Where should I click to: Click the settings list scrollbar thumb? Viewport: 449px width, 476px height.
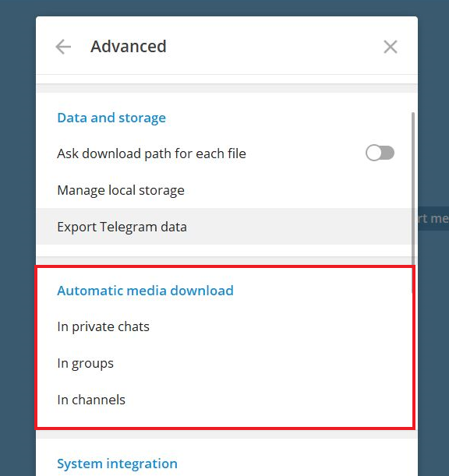click(413, 203)
